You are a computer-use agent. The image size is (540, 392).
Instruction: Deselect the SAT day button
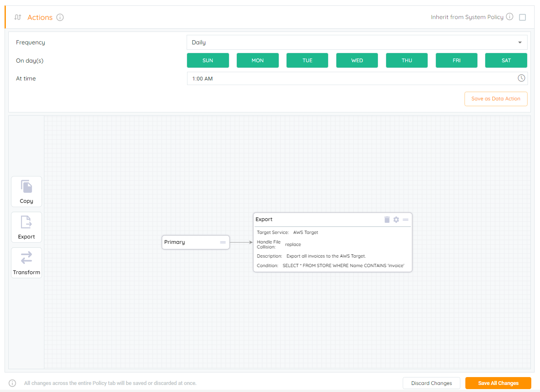(x=506, y=60)
